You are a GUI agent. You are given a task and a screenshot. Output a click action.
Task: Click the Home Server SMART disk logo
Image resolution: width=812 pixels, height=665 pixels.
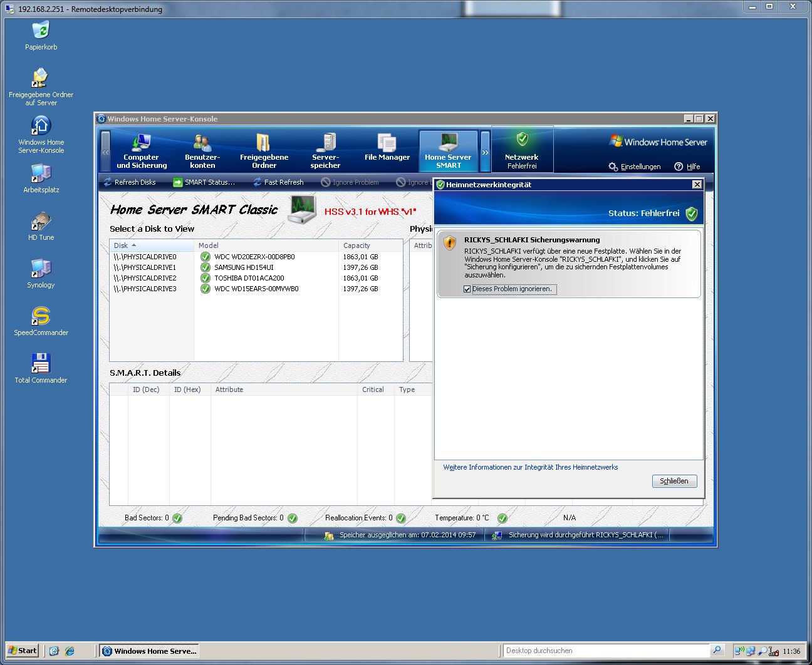click(303, 209)
